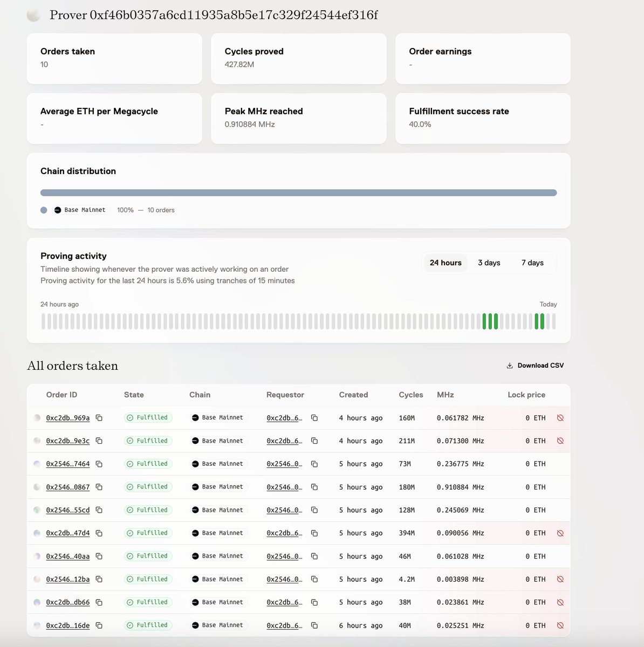
Task: Copy requestor address in 0x2546…40aa row
Action: [x=314, y=556]
